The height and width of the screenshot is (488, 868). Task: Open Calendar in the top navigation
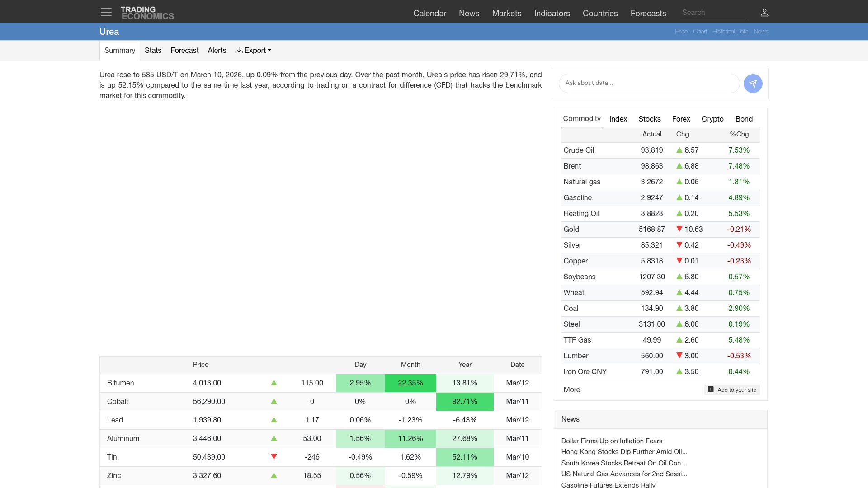coord(429,13)
